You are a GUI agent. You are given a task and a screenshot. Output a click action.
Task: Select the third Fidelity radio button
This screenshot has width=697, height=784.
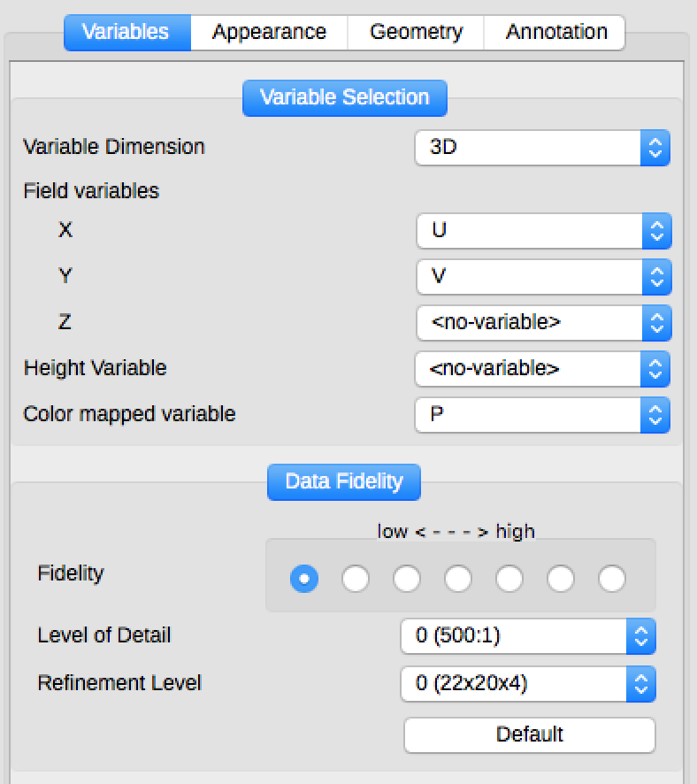click(407, 580)
